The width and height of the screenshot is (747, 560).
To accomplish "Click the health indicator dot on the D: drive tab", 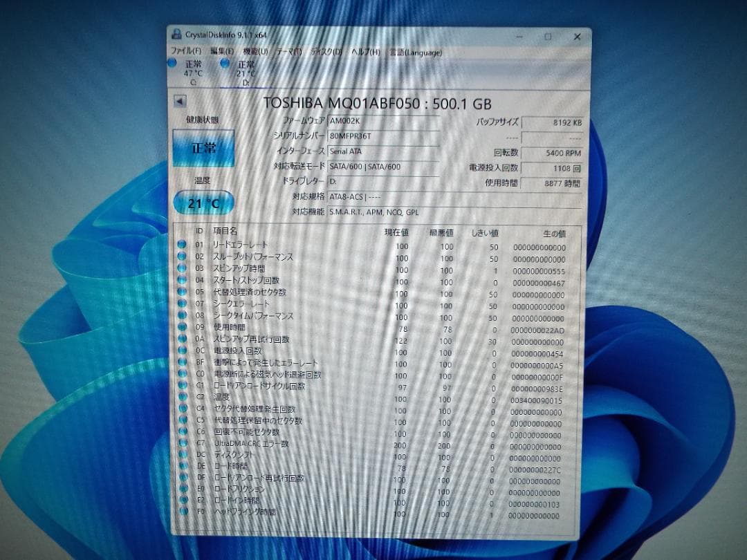I will pyautogui.click(x=223, y=63).
